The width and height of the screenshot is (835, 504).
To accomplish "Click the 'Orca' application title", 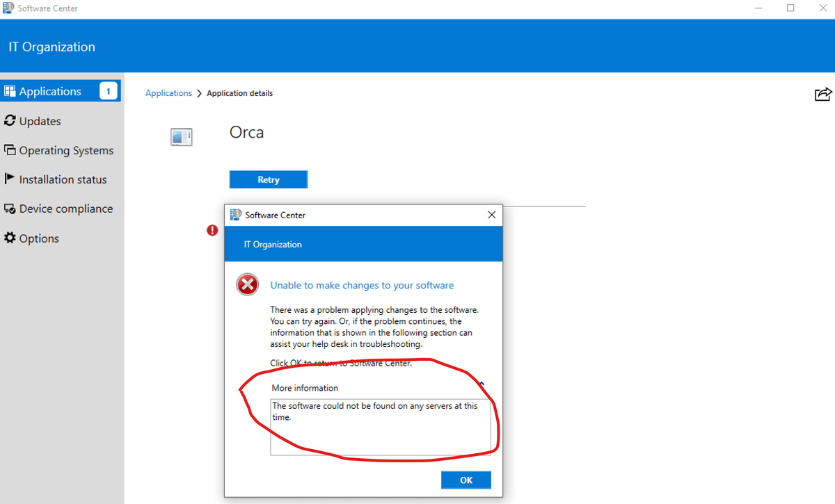I will pyautogui.click(x=247, y=132).
